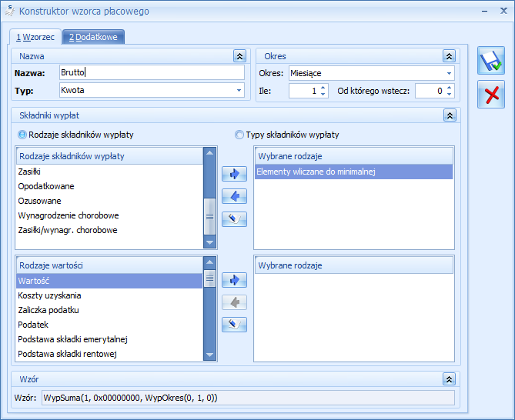515x420 pixels.
Task: Minimize the Konstruktor wzorca płacowego window
Action: (484, 12)
